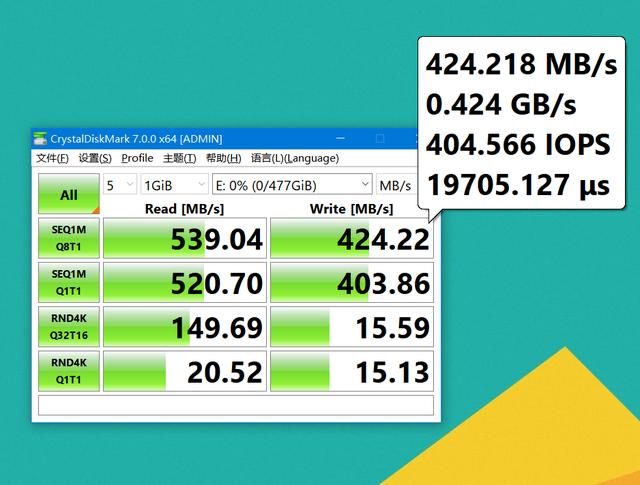Open the test count dropdown showing 5
The image size is (640, 485).
pyautogui.click(x=120, y=185)
